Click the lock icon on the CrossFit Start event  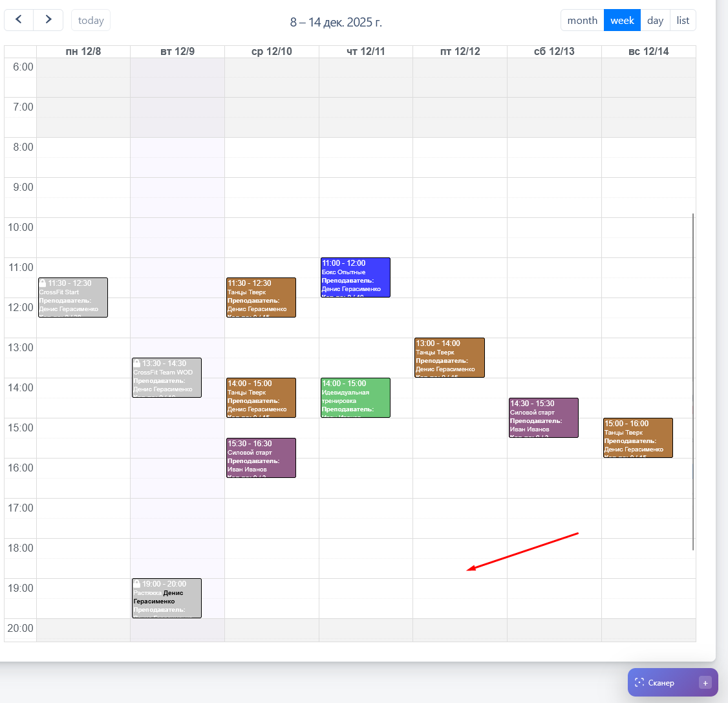(43, 283)
